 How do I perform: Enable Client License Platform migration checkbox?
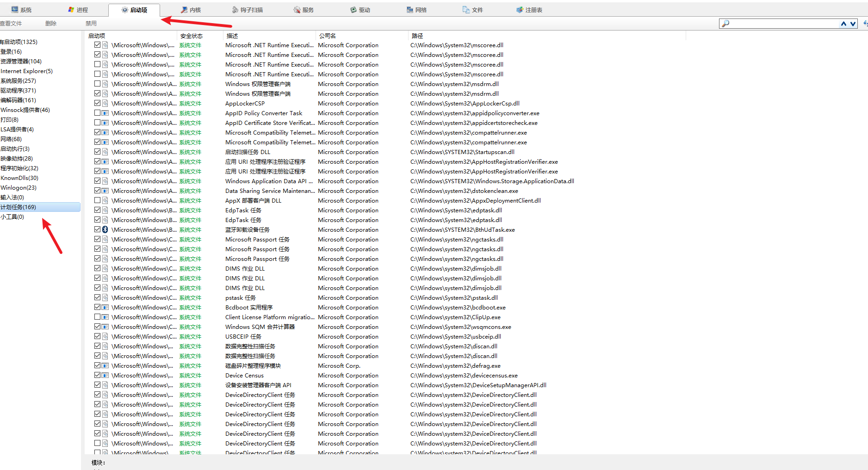97,317
